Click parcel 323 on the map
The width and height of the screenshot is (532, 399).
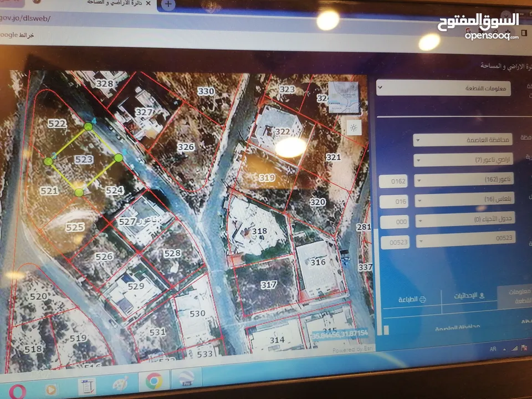pos(287,89)
